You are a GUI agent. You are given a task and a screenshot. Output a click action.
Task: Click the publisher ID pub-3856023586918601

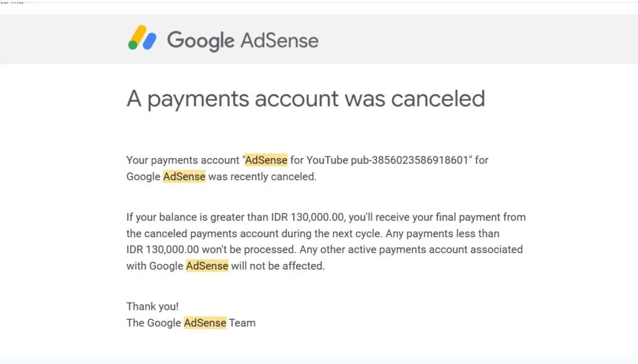413,160
